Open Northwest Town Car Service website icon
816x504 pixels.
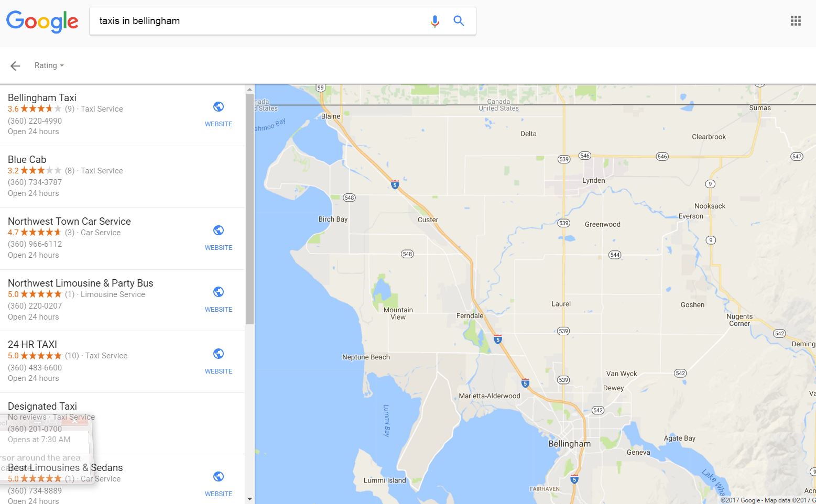pyautogui.click(x=219, y=231)
